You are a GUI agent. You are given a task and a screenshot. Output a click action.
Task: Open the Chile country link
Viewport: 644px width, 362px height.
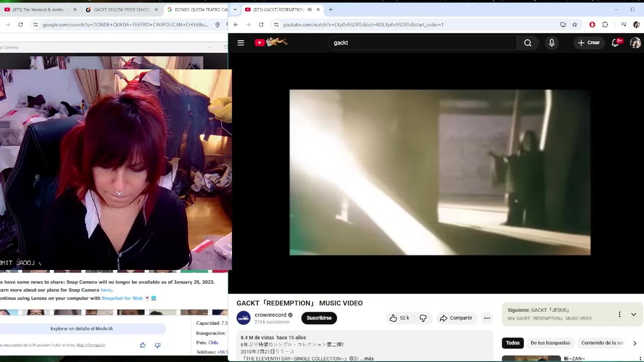coord(213,342)
